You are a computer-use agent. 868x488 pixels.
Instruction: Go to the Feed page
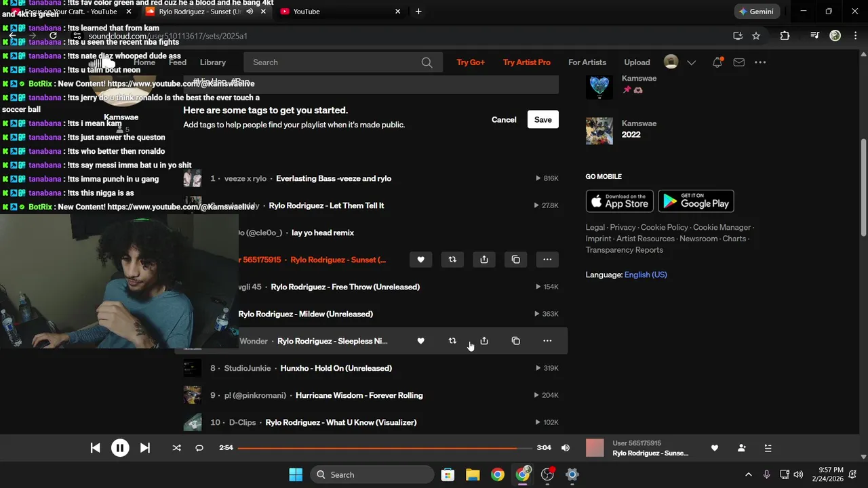coord(178,62)
